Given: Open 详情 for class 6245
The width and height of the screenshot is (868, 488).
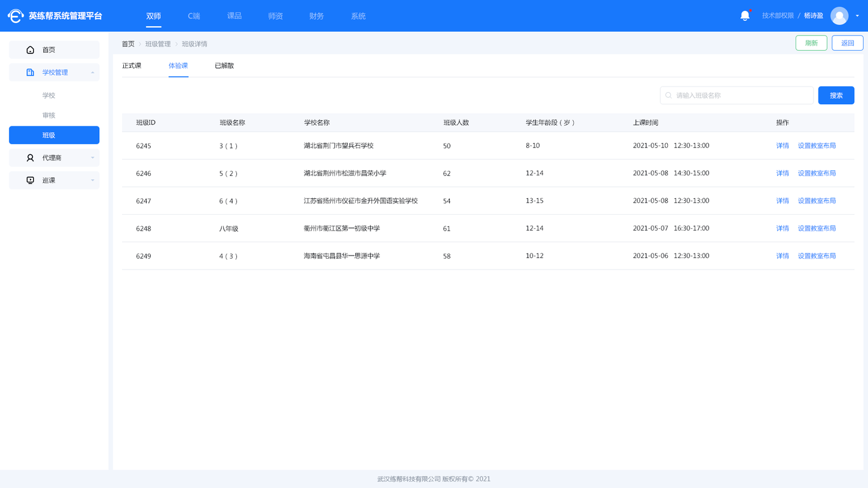Looking at the screenshot, I should [x=783, y=146].
